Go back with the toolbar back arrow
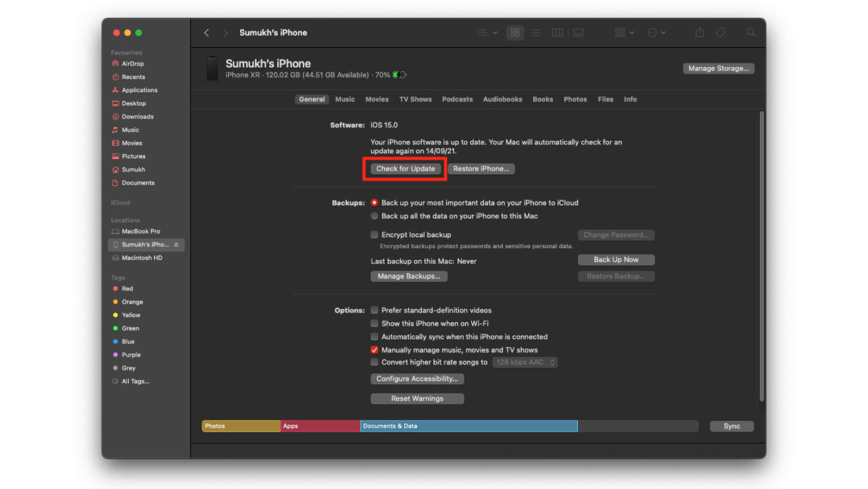 click(206, 32)
